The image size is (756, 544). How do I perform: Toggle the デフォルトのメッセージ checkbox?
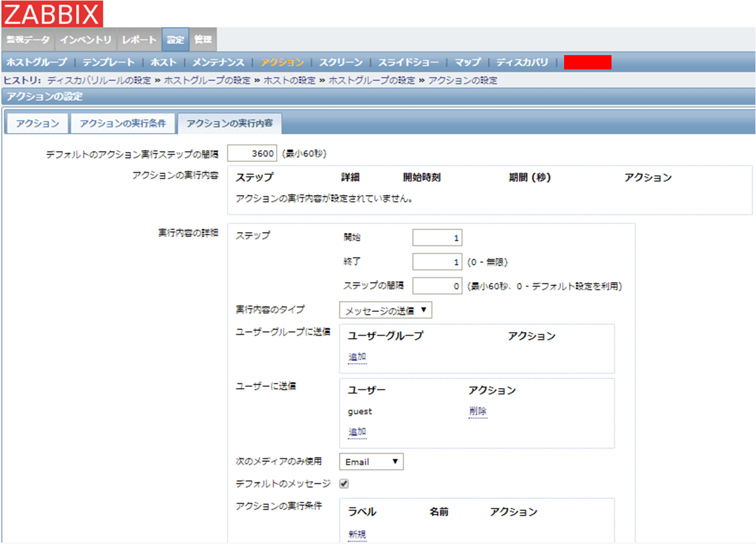tap(344, 483)
